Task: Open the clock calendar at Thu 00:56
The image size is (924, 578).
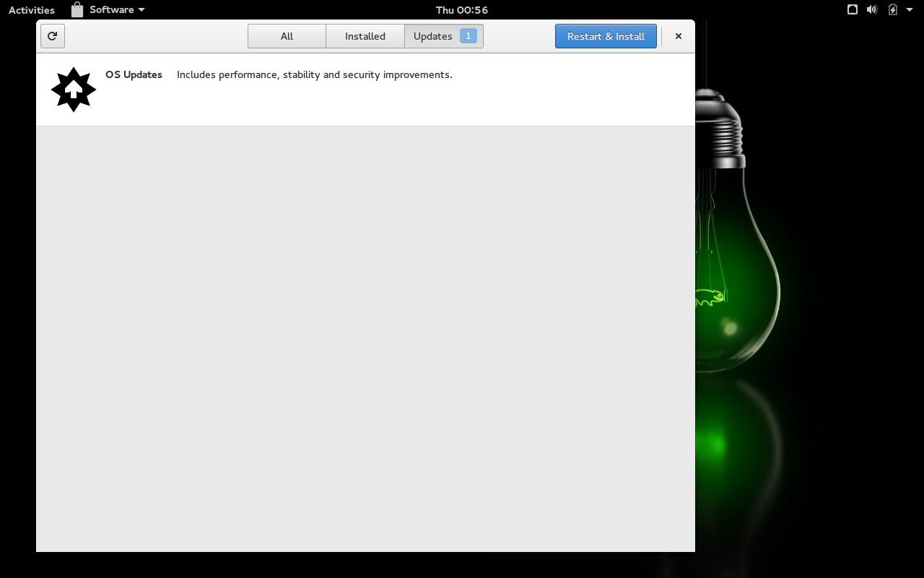Action: click(x=461, y=10)
